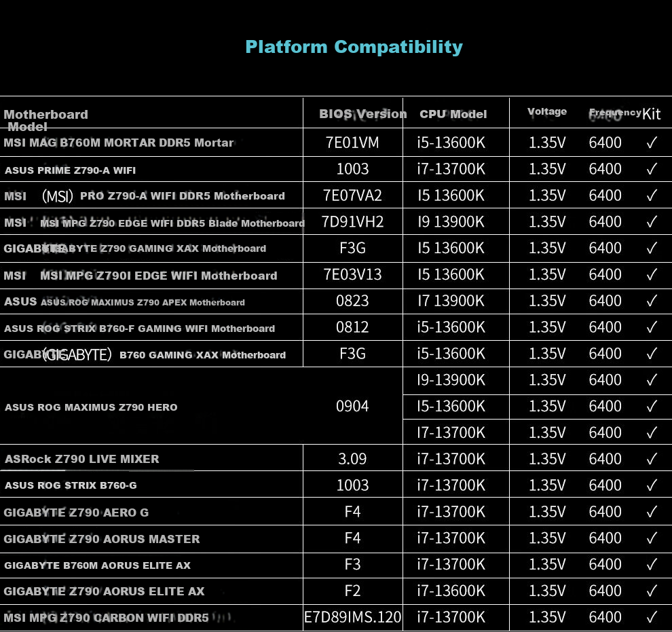Click the GIGABYTE Z790 AERO G cell
Screen dimensions: 672x632
[76, 513]
